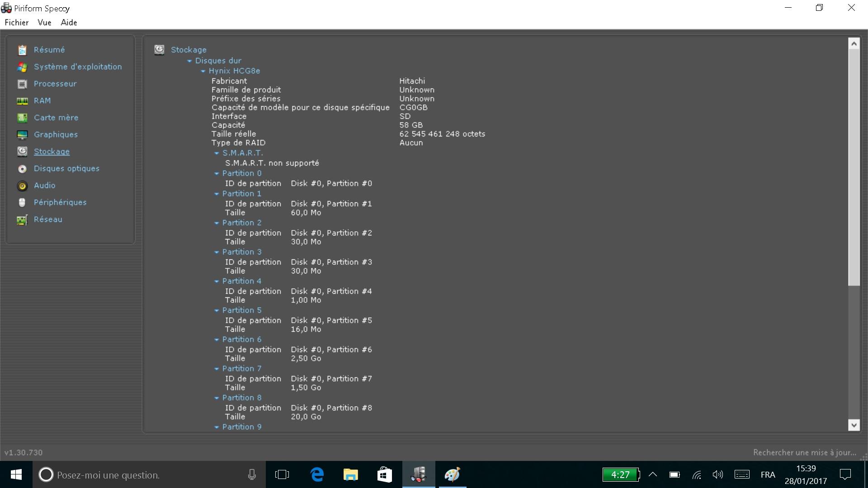Click the Graphiques monitor icon
Screen dimensions: 868x488
pyautogui.click(x=22, y=135)
